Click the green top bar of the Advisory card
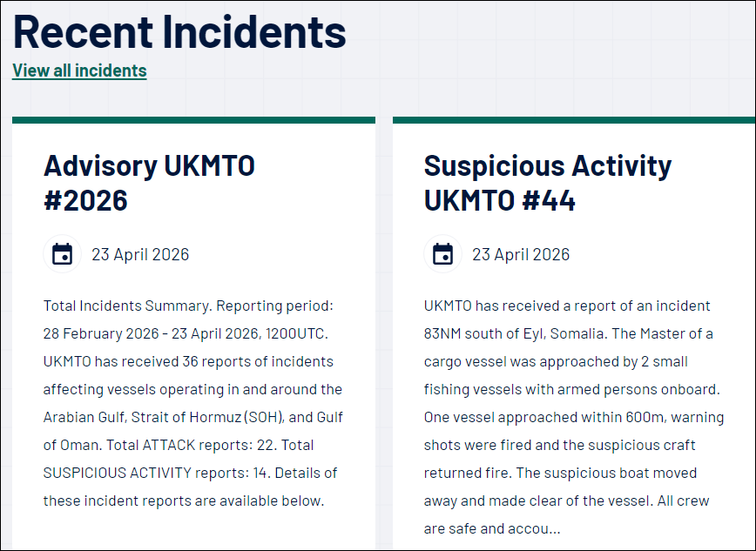This screenshot has height=551, width=756. [x=193, y=120]
